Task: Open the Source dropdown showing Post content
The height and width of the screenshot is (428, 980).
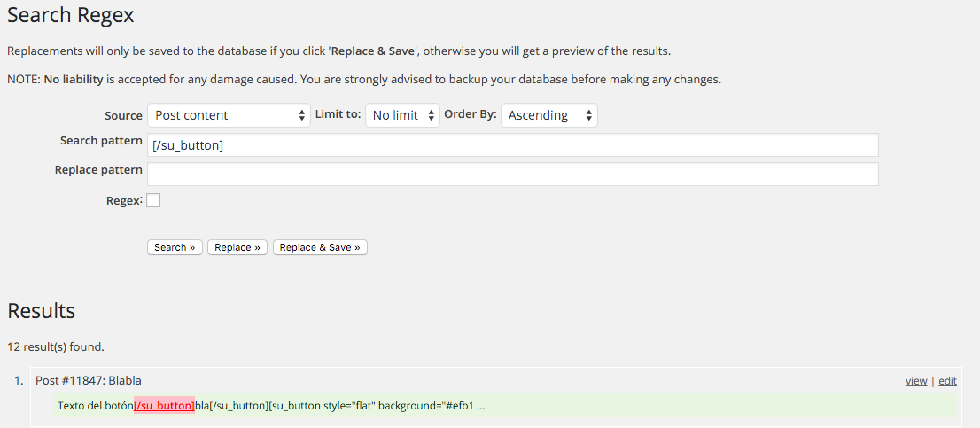Action: [x=228, y=115]
